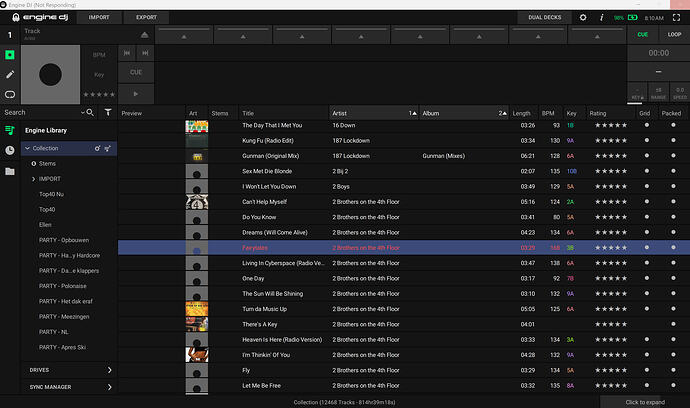Select the pencil edit icon
Image resolution: width=690 pixels, height=408 pixels.
[x=10, y=74]
